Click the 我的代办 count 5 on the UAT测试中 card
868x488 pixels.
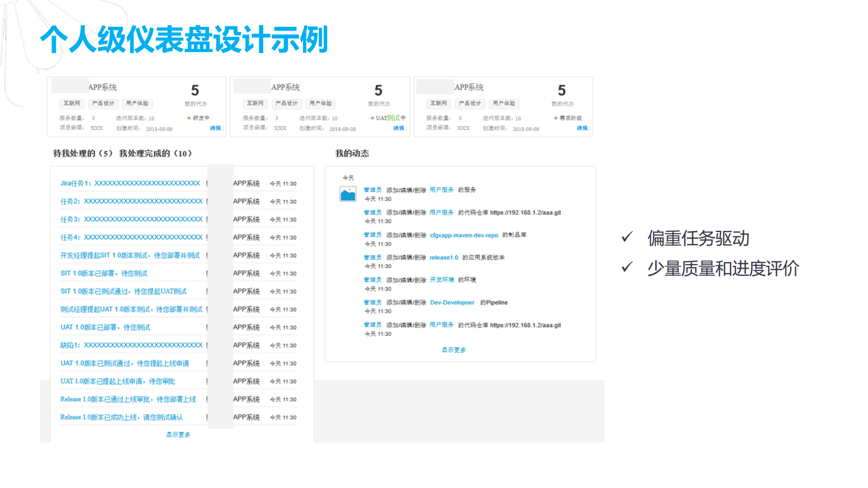pyautogui.click(x=378, y=90)
